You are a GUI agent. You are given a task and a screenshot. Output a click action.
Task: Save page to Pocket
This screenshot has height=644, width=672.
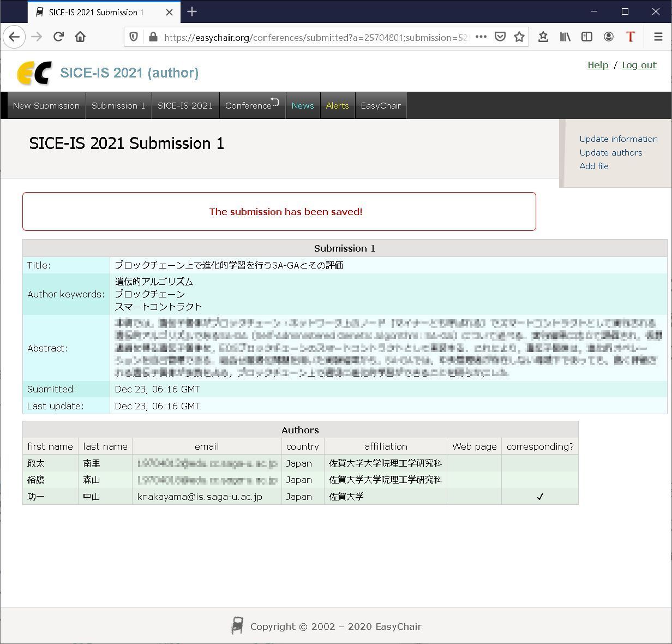pos(500,37)
